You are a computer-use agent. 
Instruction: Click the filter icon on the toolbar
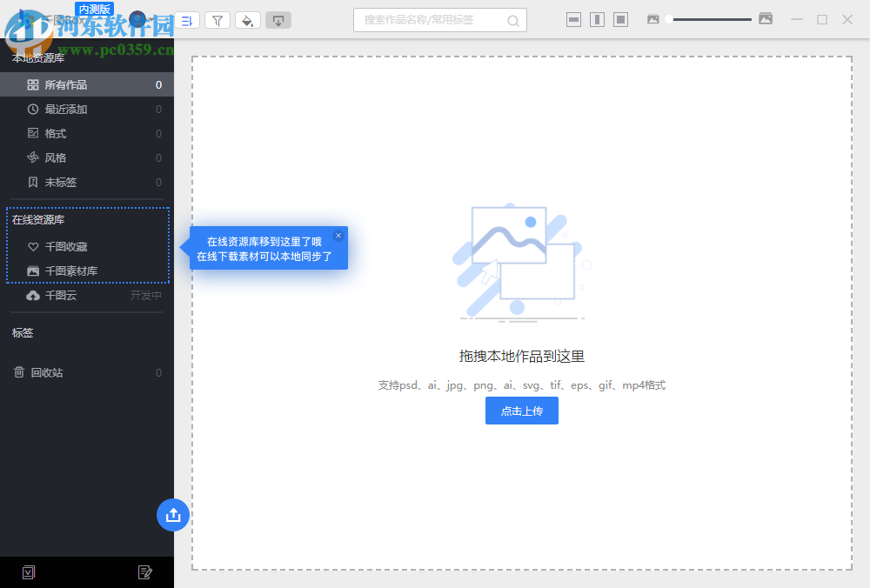point(217,19)
